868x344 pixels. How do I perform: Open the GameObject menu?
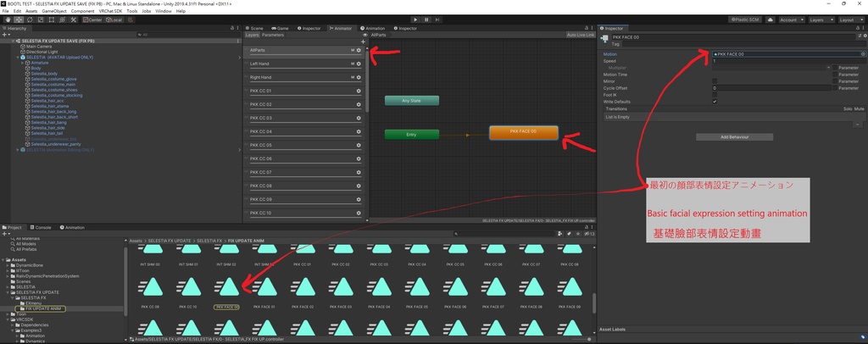[x=53, y=11]
